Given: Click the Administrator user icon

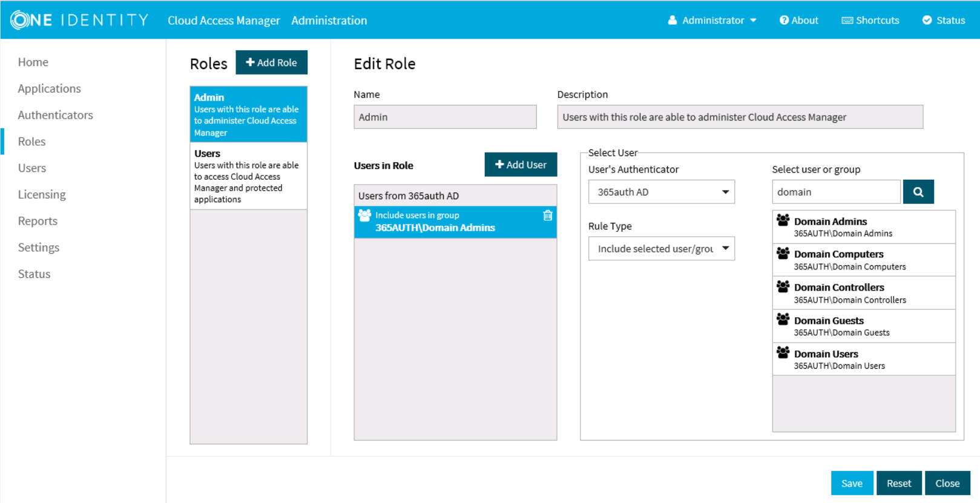Looking at the screenshot, I should pos(673,20).
